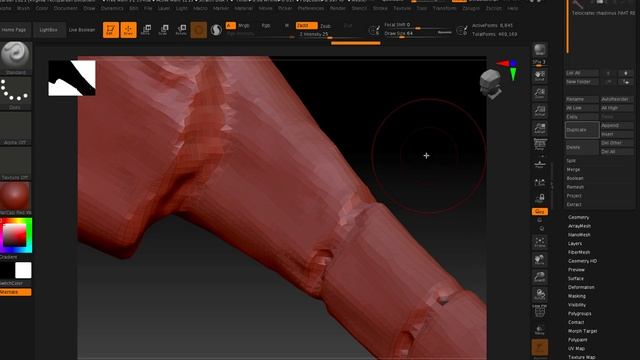Toggle Draw mode button
Screen dimensions: 640x360
pos(128,30)
